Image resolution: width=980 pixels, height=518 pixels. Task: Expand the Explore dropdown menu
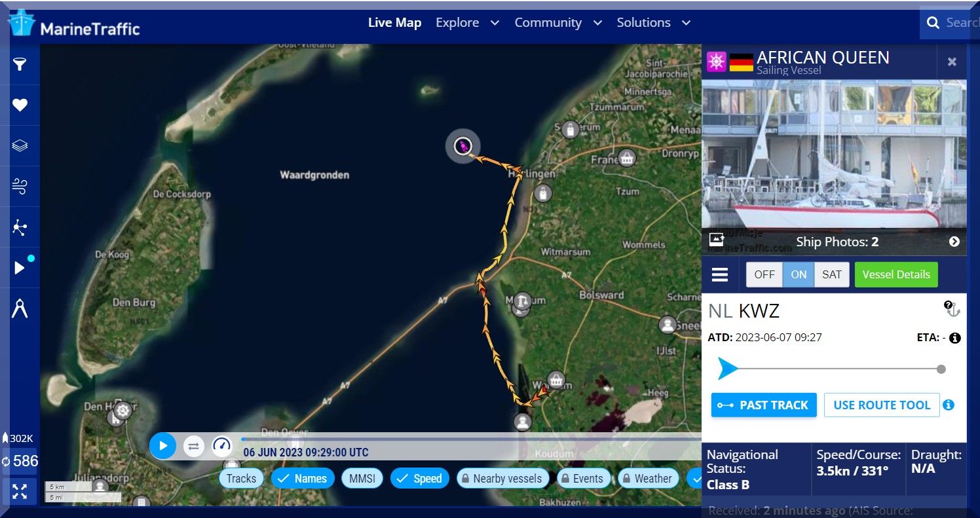466,23
